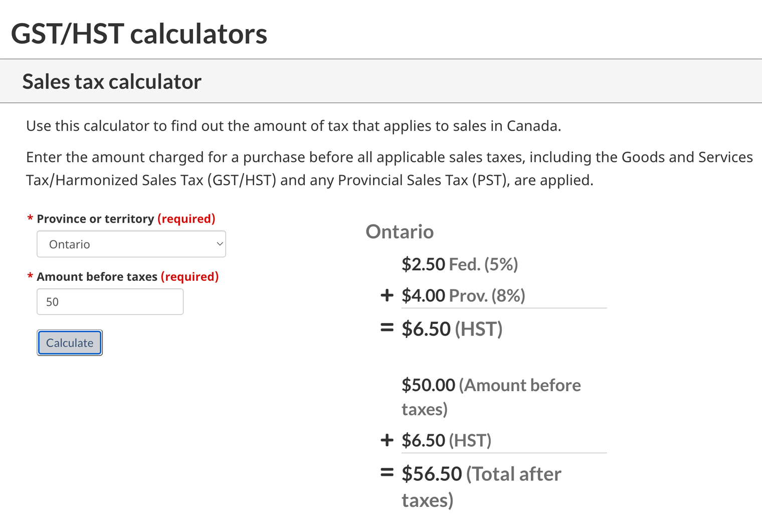
Task: Click the GST/HST calculators page heading
Action: [139, 34]
